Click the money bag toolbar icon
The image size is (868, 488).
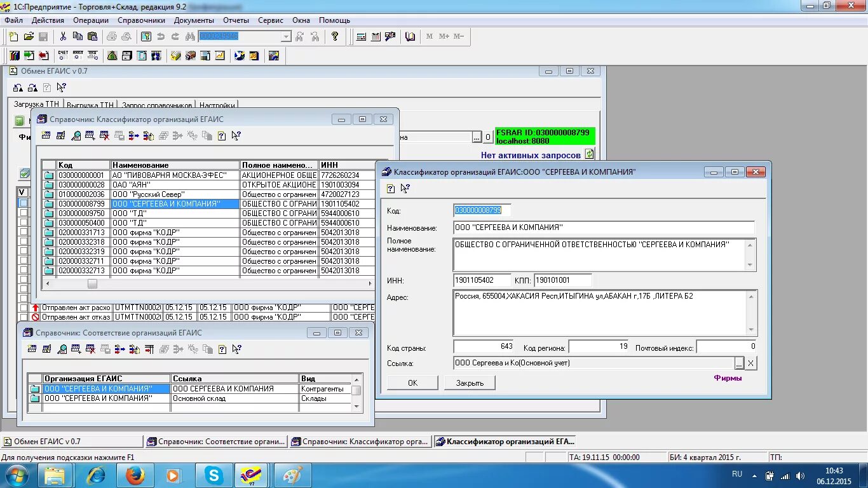[112, 56]
